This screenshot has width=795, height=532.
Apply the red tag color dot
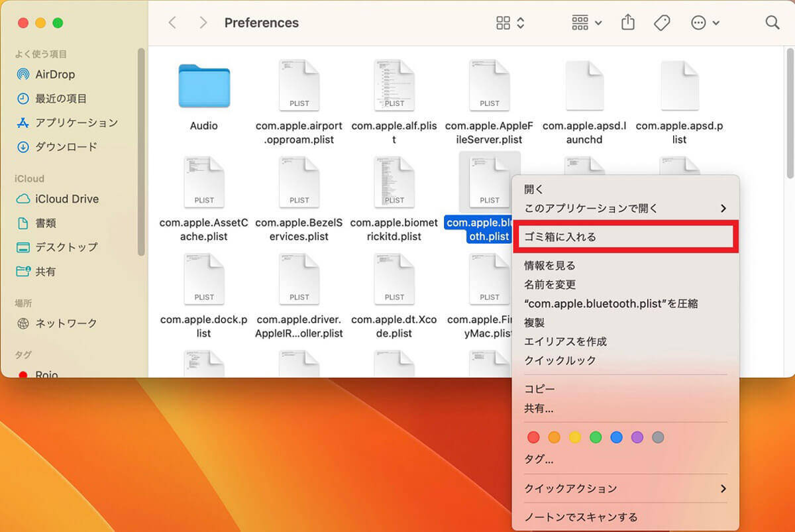point(533,437)
